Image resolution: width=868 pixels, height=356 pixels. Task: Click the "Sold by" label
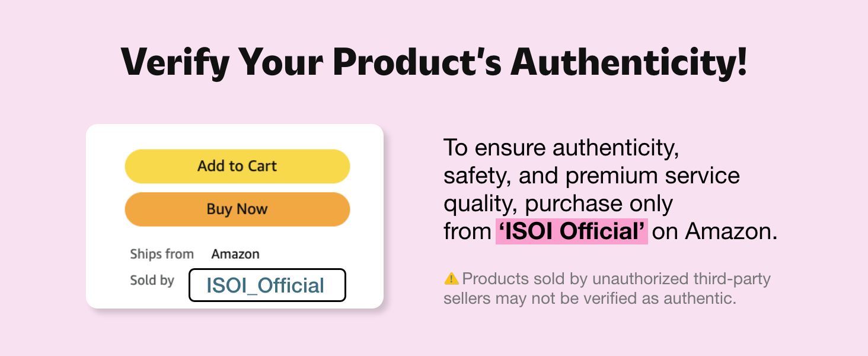[152, 280]
